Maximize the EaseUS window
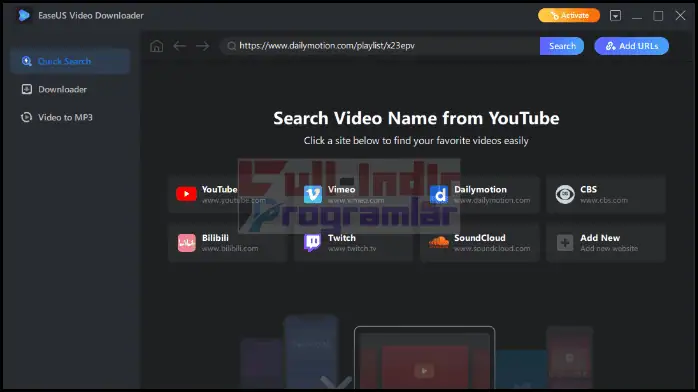 coord(658,16)
